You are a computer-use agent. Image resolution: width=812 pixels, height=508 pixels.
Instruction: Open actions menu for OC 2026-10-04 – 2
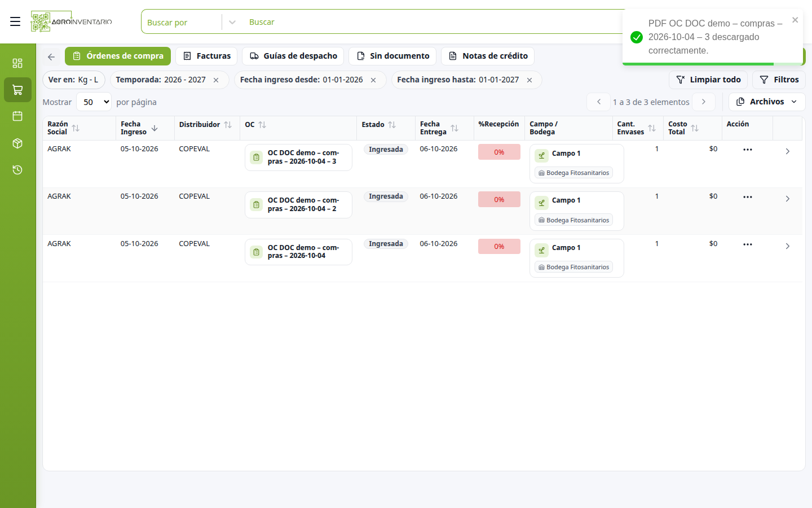point(748,197)
